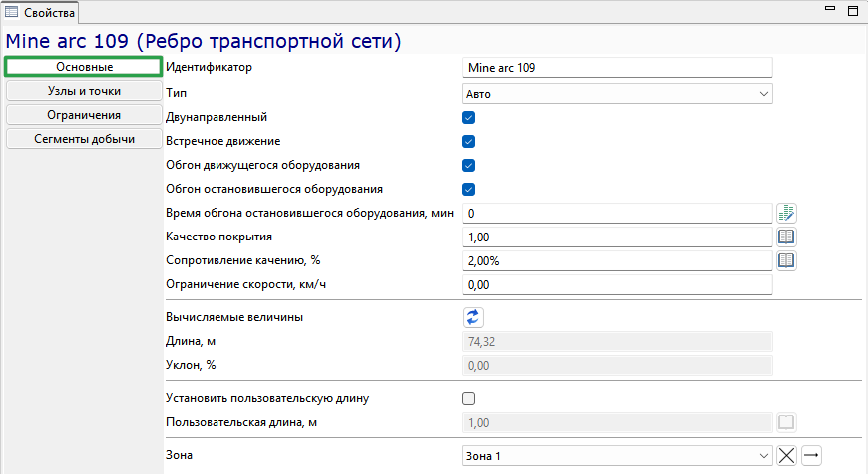Expand the Зона dropdown showing Зона 1
The height and width of the screenshot is (474, 868).
618,456
